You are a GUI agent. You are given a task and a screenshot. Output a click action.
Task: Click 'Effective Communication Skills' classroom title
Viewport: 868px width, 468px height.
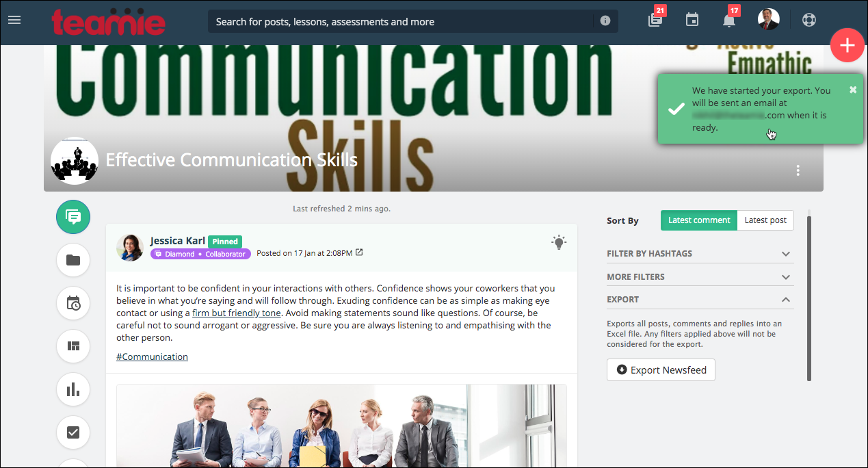[232, 160]
